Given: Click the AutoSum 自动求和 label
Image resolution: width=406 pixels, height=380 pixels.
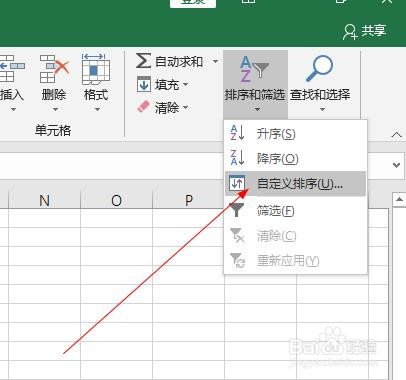Looking at the screenshot, I should tap(179, 61).
